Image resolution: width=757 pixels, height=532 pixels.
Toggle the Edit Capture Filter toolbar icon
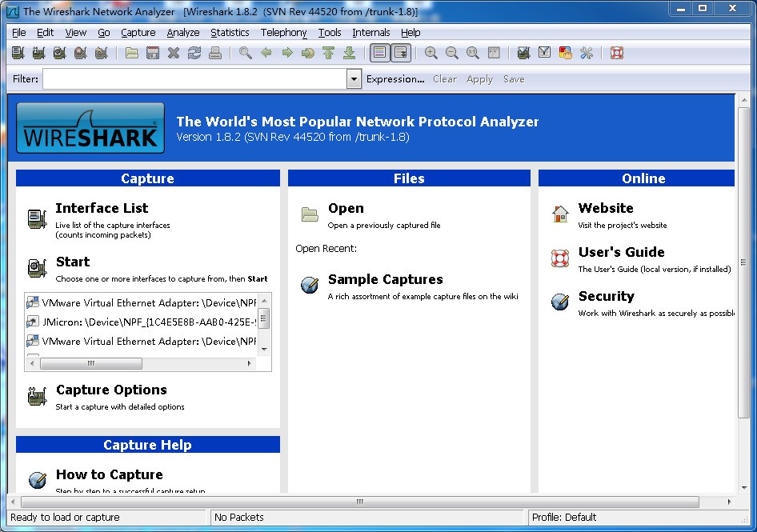(524, 52)
